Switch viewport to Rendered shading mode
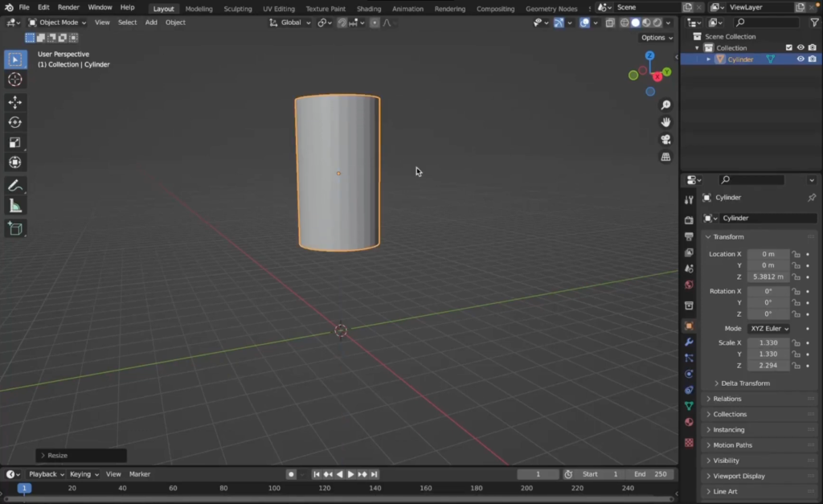Screen dimensions: 823x504 [x=657, y=23]
